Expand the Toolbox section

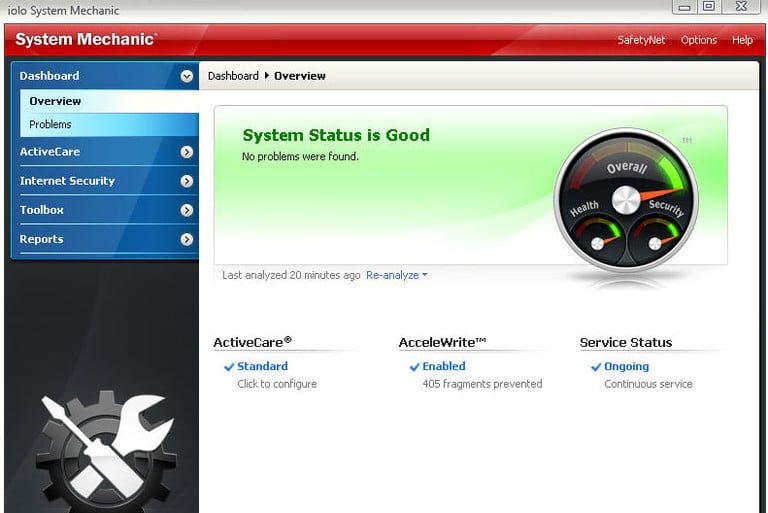coord(187,210)
